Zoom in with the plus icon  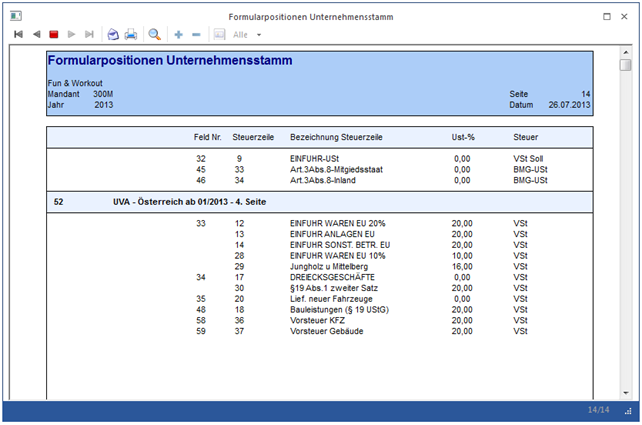tap(179, 34)
